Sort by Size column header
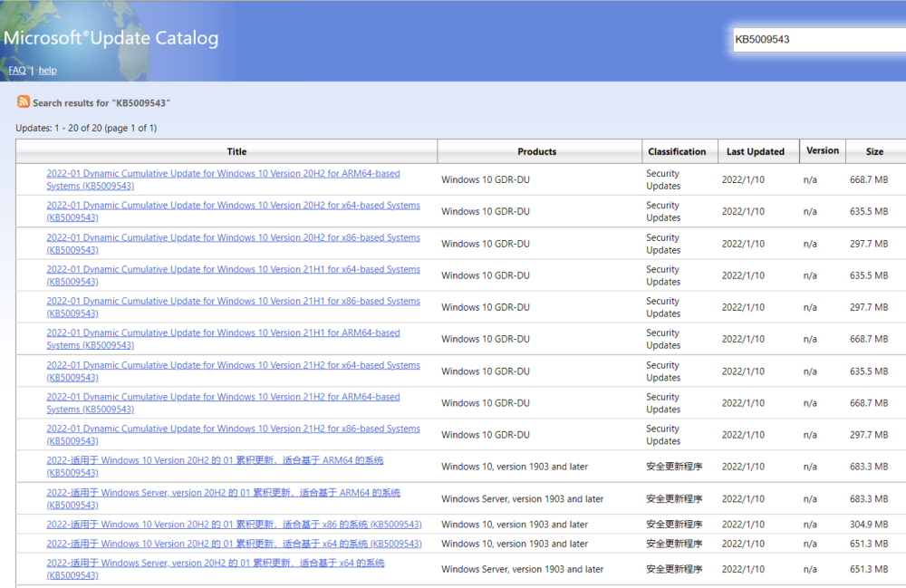906x588 pixels. pyautogui.click(x=873, y=151)
